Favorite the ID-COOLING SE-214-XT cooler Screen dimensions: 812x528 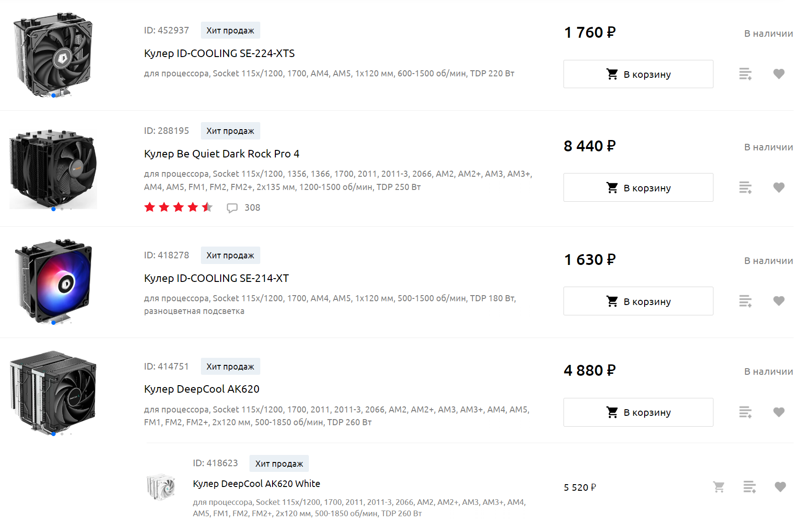click(779, 301)
